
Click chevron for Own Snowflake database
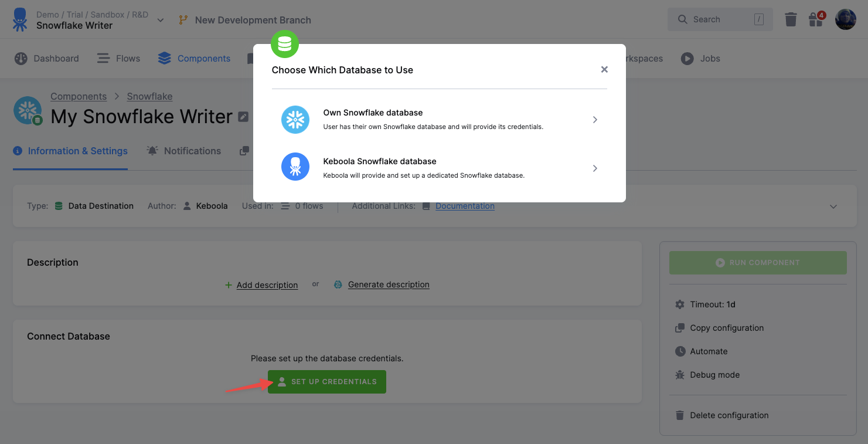[595, 120]
